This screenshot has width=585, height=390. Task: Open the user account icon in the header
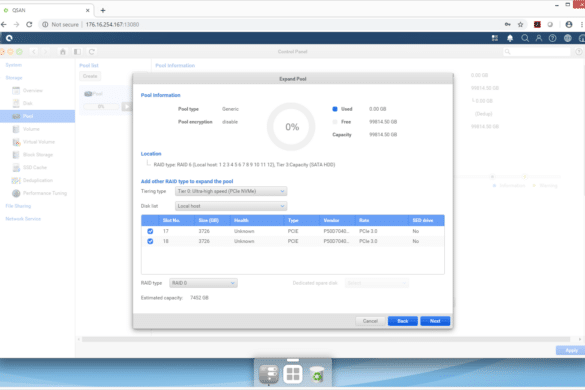coord(539,38)
